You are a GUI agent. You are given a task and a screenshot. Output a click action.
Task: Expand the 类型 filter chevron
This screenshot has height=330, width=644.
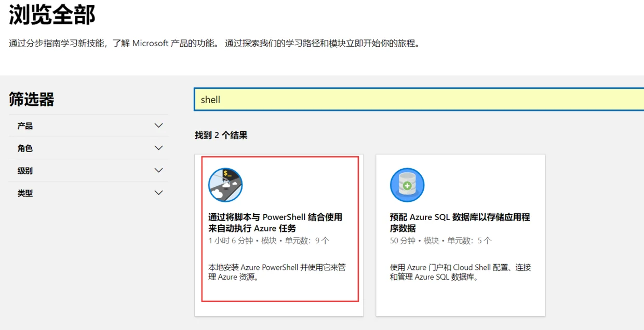(x=159, y=192)
